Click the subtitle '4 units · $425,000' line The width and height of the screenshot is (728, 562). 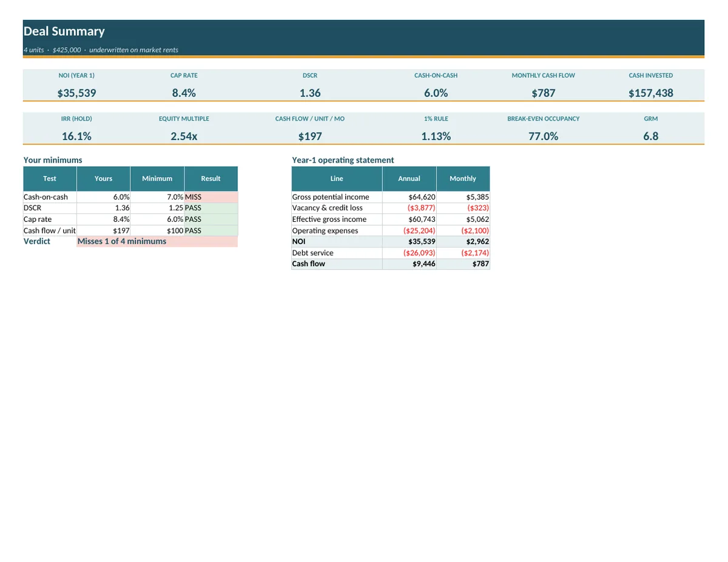(101, 50)
